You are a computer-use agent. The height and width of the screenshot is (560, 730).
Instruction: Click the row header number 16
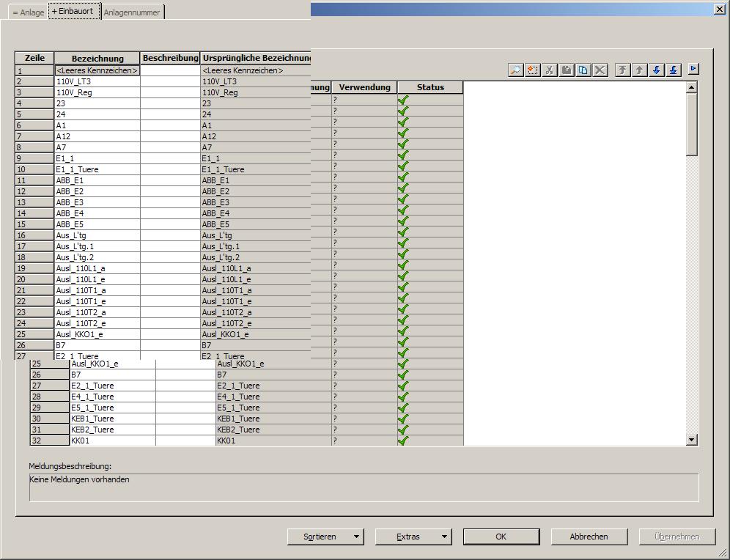[x=34, y=235]
